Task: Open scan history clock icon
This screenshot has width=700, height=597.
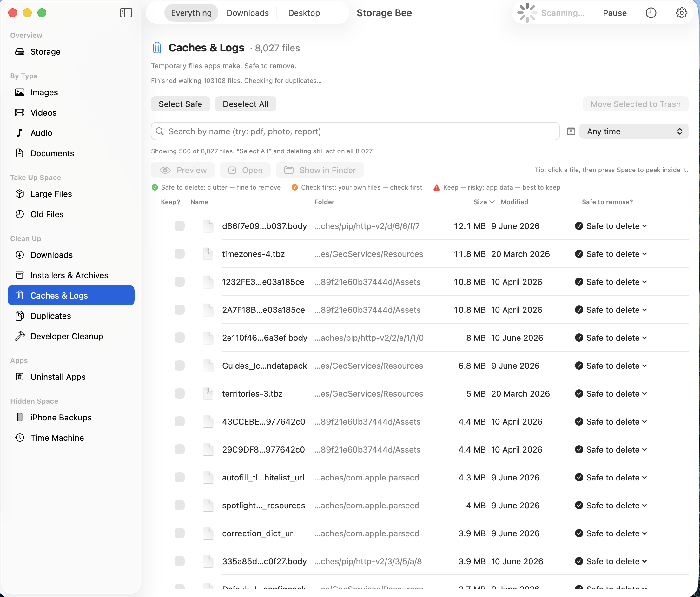Action: [651, 13]
